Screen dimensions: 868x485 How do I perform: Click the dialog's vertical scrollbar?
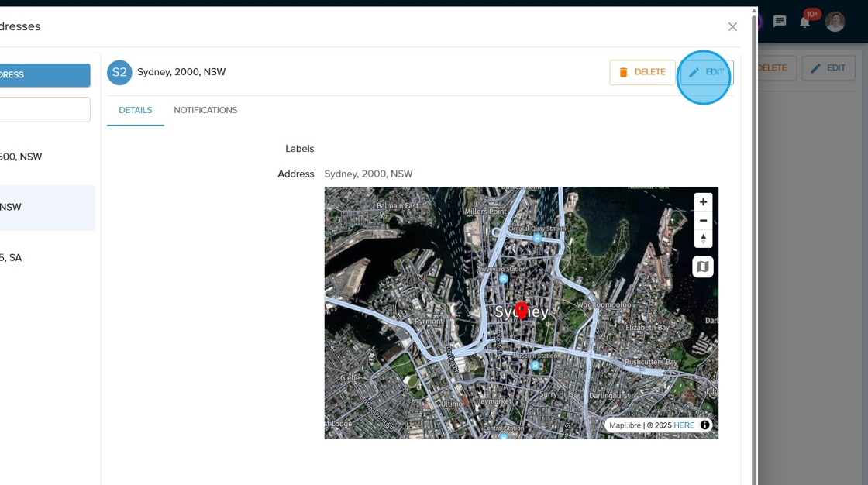click(x=754, y=232)
